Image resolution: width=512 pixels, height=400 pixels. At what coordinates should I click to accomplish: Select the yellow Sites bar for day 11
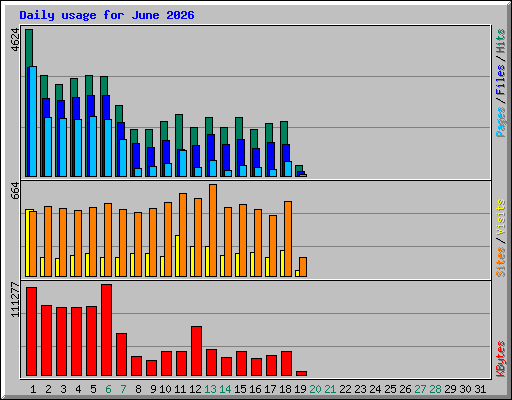[177, 256]
